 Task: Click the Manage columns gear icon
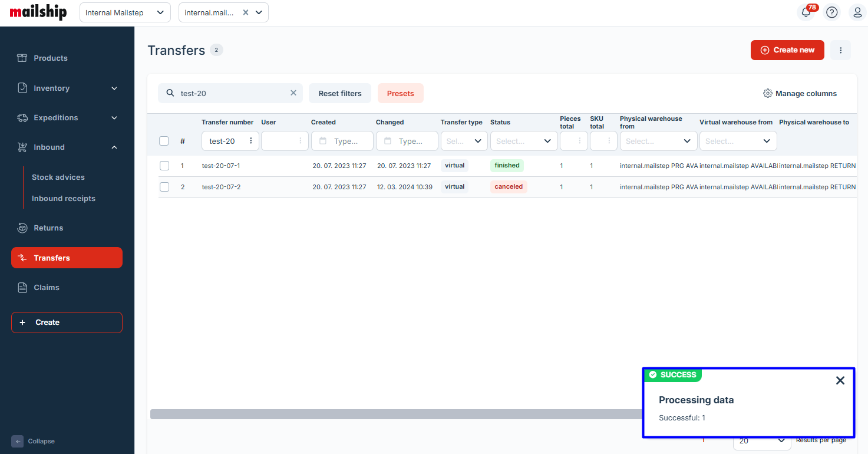(x=767, y=93)
